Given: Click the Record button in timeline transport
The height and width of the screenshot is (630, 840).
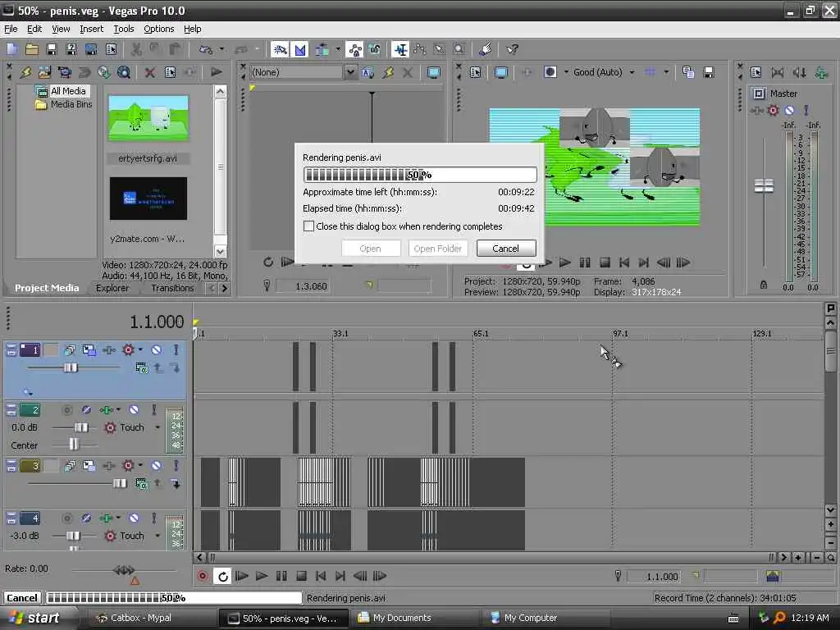Looking at the screenshot, I should [x=203, y=576].
